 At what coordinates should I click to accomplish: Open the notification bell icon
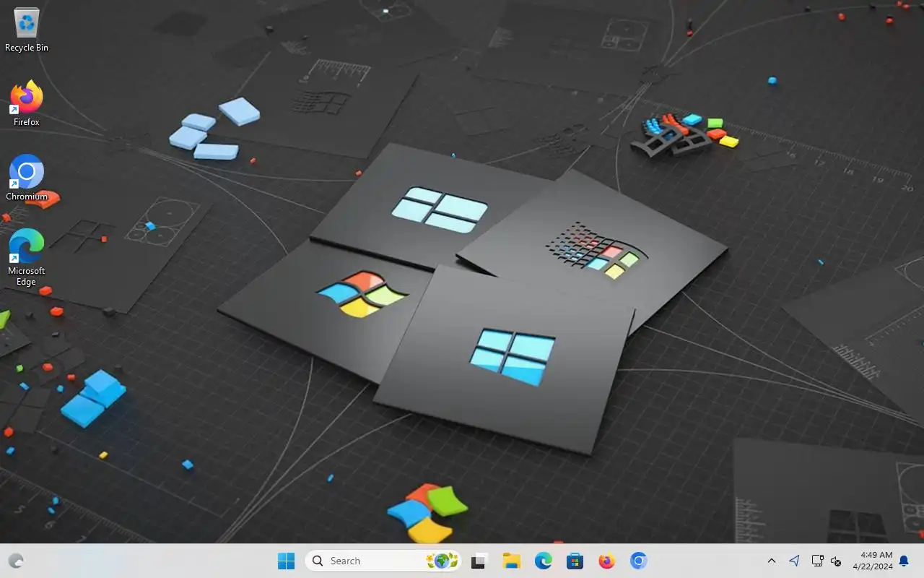pos(904,561)
